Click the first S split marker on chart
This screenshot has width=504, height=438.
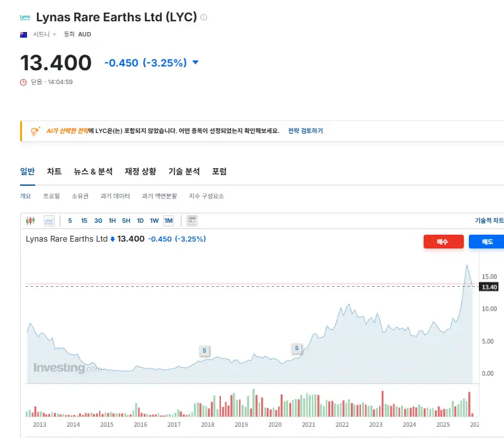203,350
